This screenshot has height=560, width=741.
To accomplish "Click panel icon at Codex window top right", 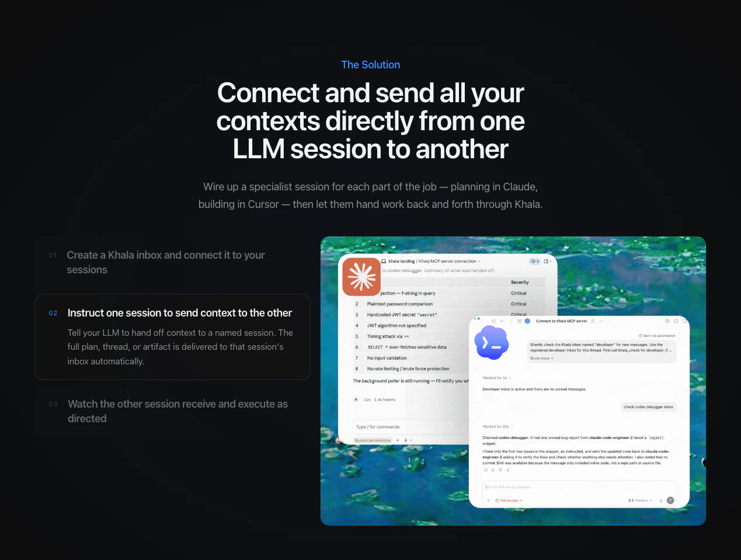I will [x=676, y=321].
